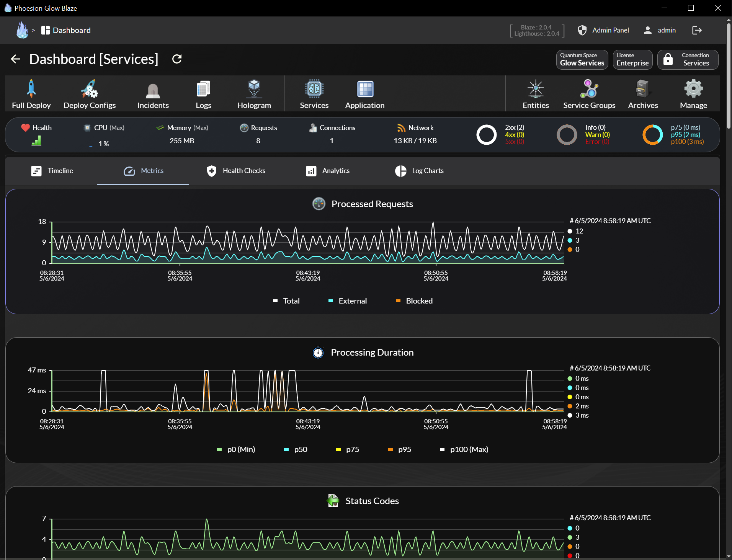Toggle the External series visibility

tap(347, 301)
